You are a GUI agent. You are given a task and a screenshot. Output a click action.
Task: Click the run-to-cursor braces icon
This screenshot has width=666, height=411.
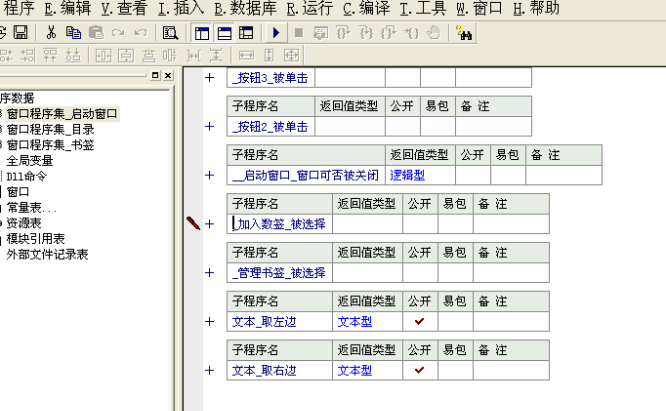(411, 33)
